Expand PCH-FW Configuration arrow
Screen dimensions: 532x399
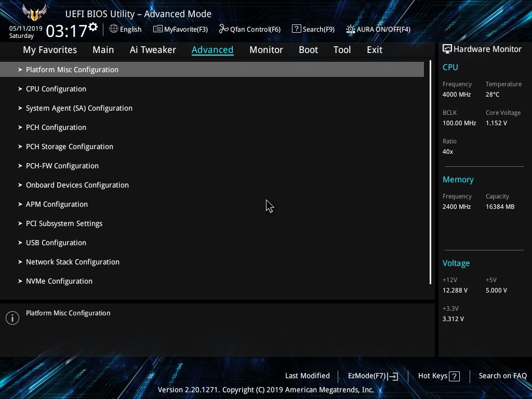(20, 166)
